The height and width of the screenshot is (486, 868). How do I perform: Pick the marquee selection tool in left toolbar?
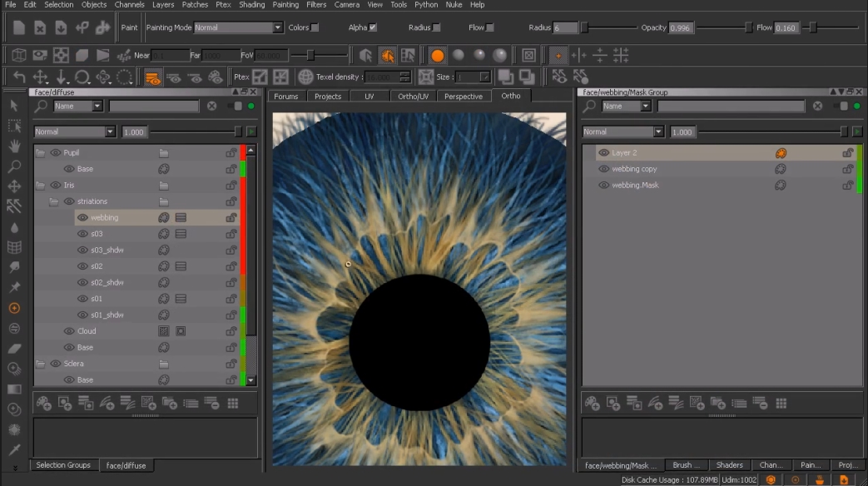click(x=14, y=126)
